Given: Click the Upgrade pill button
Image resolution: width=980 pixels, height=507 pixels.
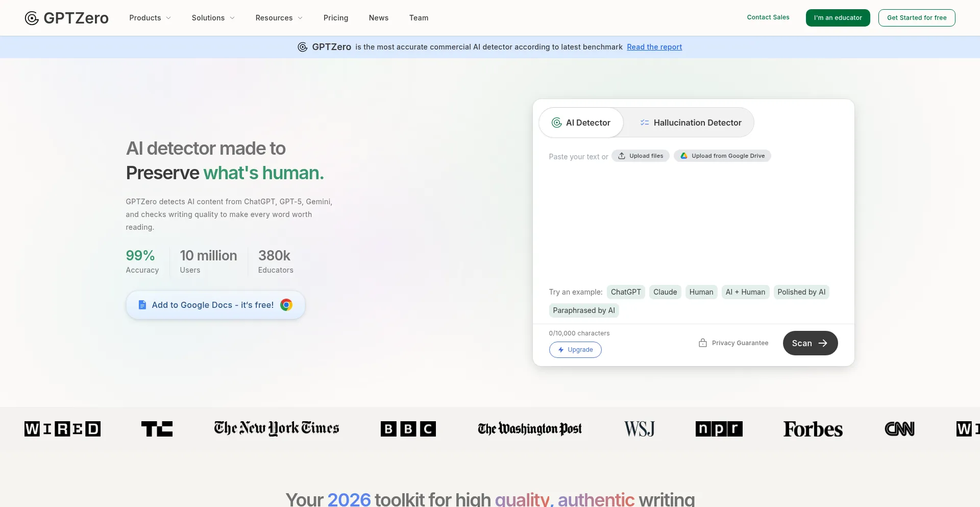Looking at the screenshot, I should tap(575, 350).
